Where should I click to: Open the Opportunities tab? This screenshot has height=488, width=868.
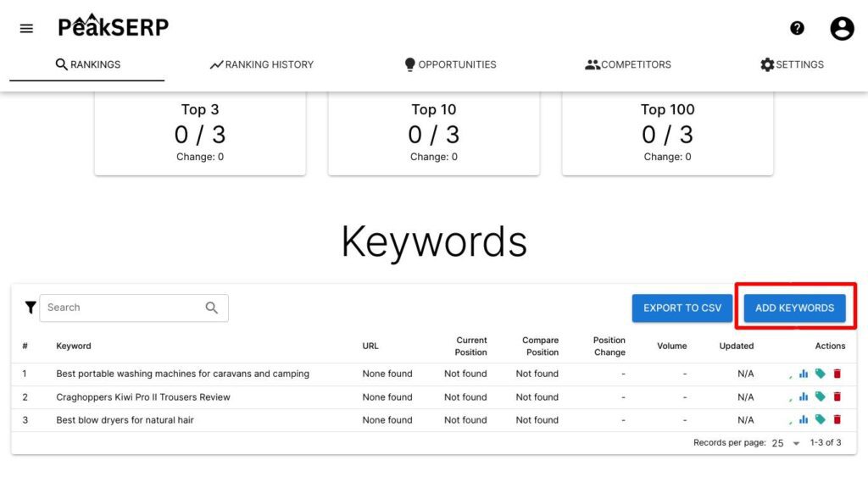coord(450,64)
